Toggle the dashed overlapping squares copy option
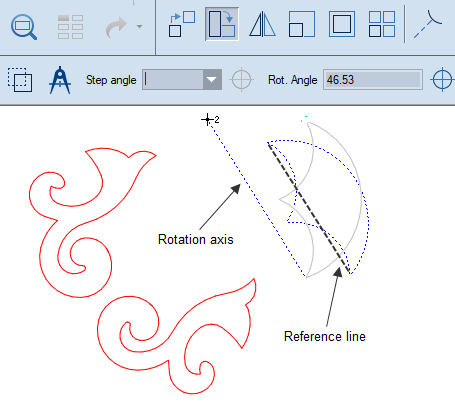The image size is (455, 412). 20,80
